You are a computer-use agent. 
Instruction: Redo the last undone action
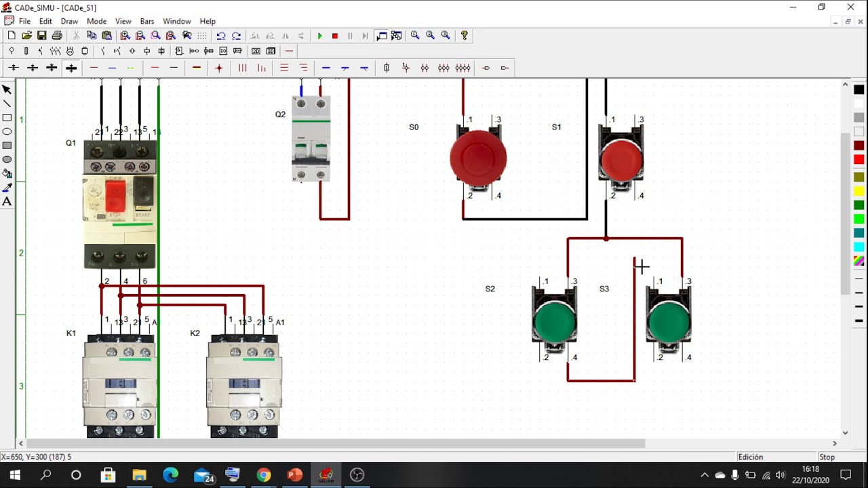pyautogui.click(x=236, y=35)
